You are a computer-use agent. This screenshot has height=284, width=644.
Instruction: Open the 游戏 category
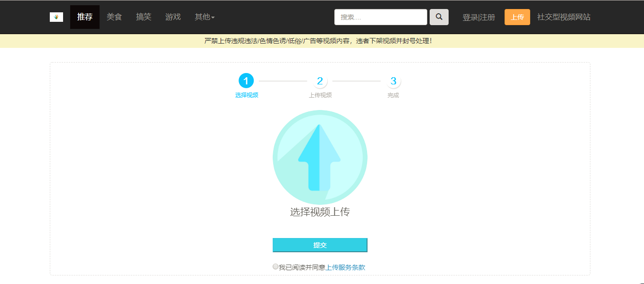(x=173, y=17)
